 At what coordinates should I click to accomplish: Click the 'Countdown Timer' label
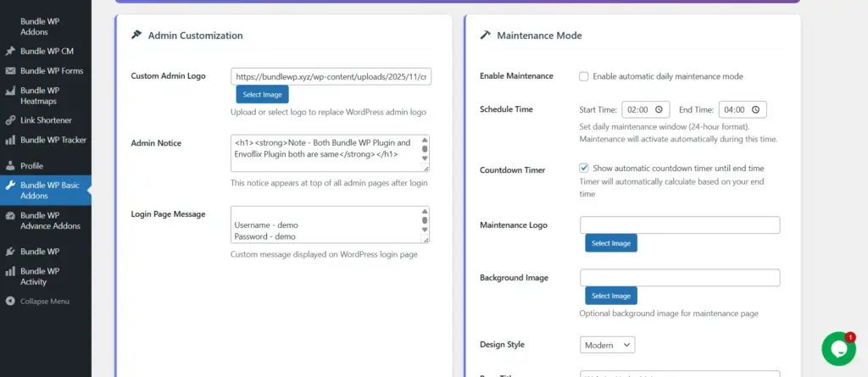[x=513, y=170]
